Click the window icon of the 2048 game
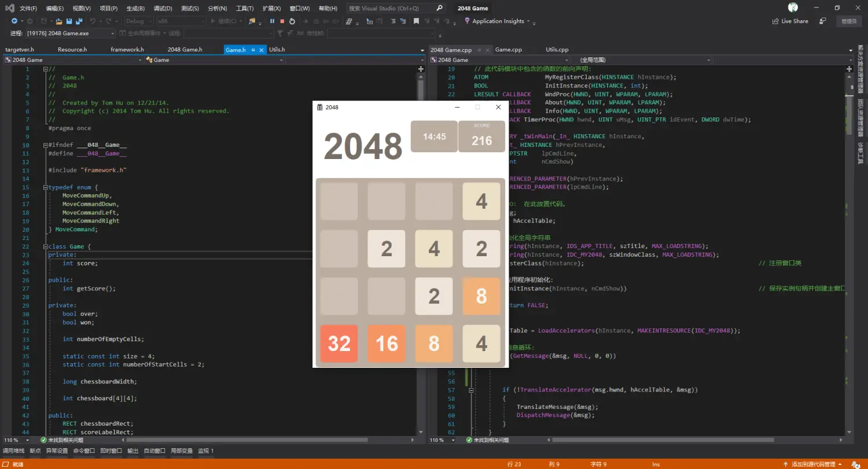868x469 pixels. [x=319, y=107]
